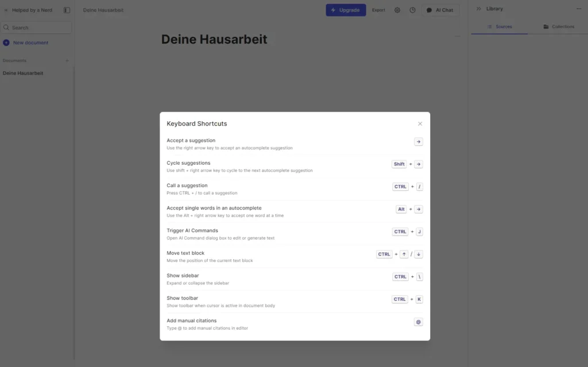Toggle the left sidebar panel icon
This screenshot has width=588, height=367.
[x=67, y=10]
